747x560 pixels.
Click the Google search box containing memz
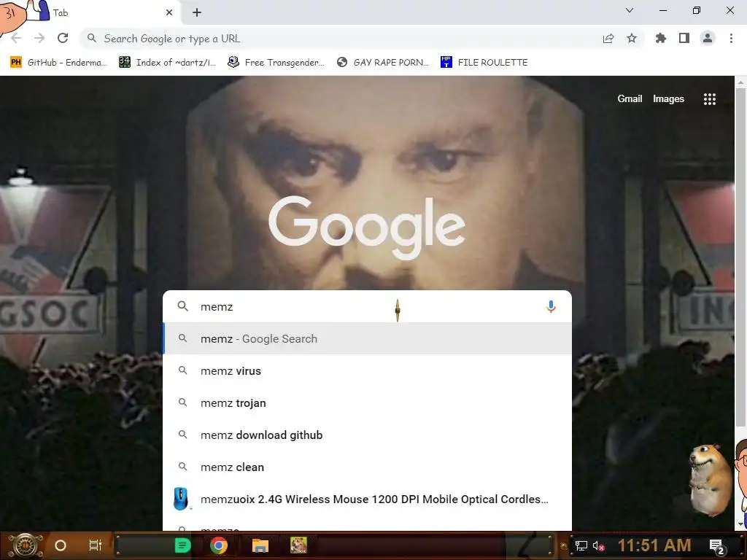click(367, 307)
